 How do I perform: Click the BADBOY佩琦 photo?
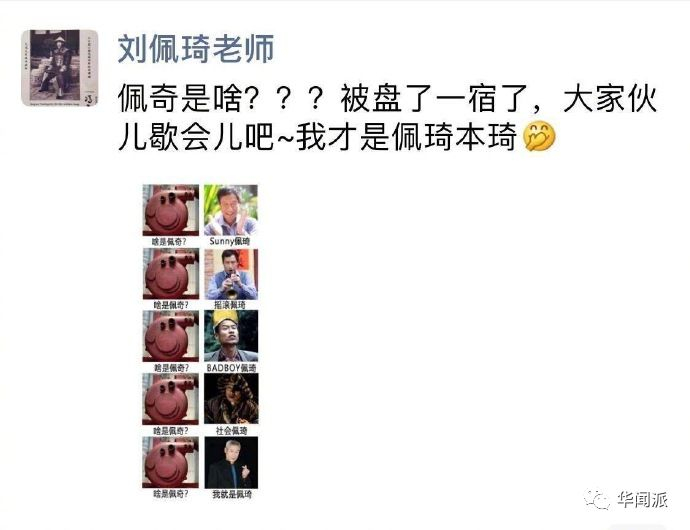231,336
